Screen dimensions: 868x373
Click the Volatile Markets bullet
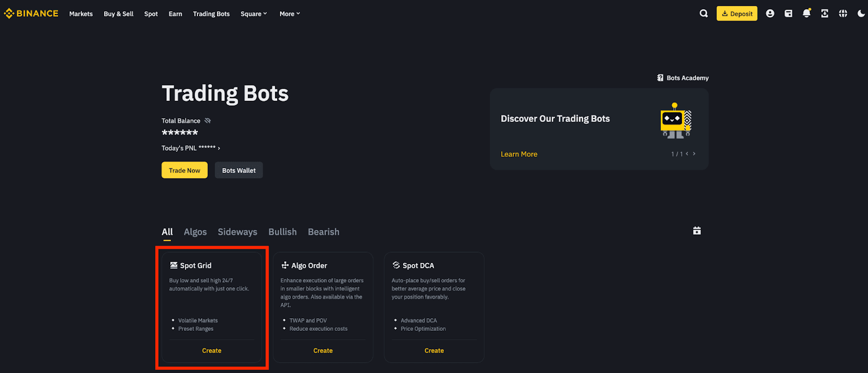point(198,321)
